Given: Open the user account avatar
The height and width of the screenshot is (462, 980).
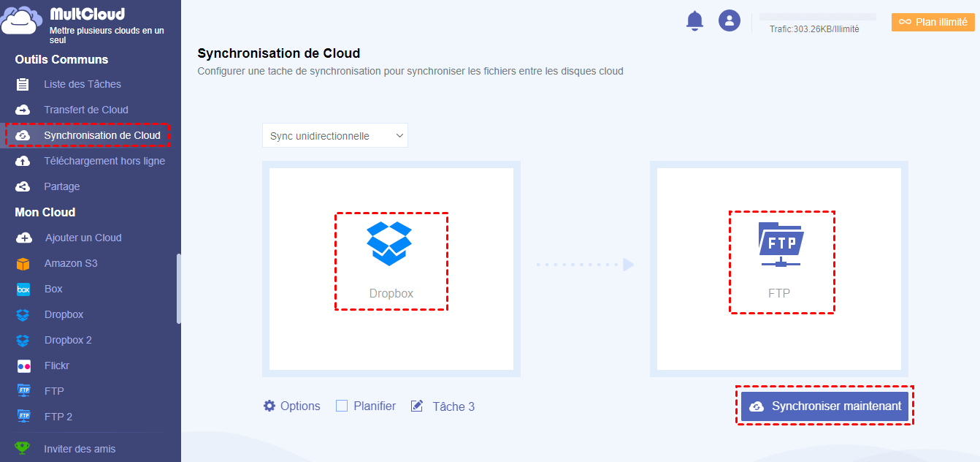Looking at the screenshot, I should 730,20.
